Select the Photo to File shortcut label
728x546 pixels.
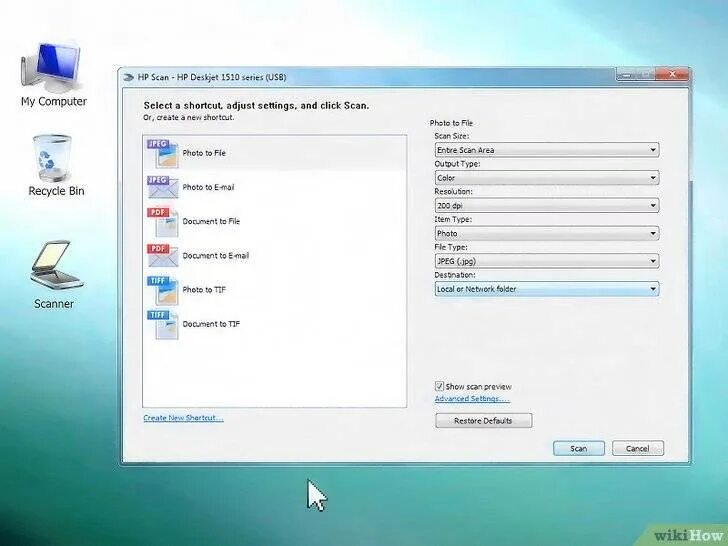(x=204, y=153)
